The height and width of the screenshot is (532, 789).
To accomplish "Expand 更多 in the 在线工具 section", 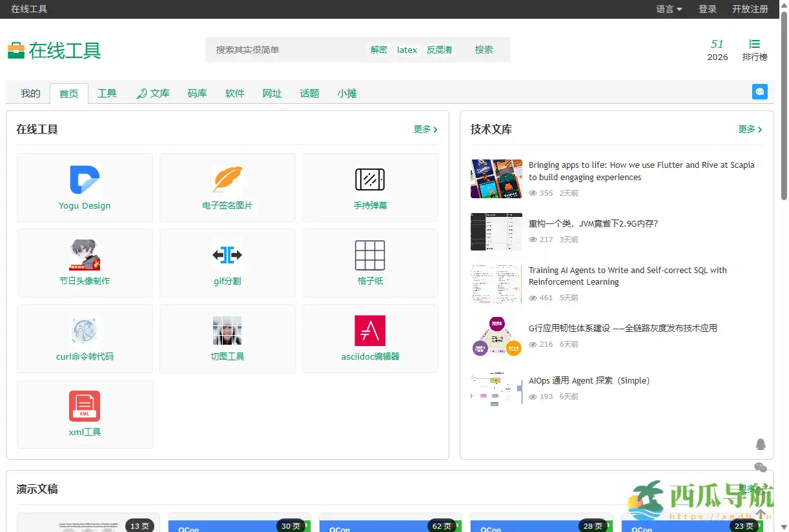I will click(425, 129).
